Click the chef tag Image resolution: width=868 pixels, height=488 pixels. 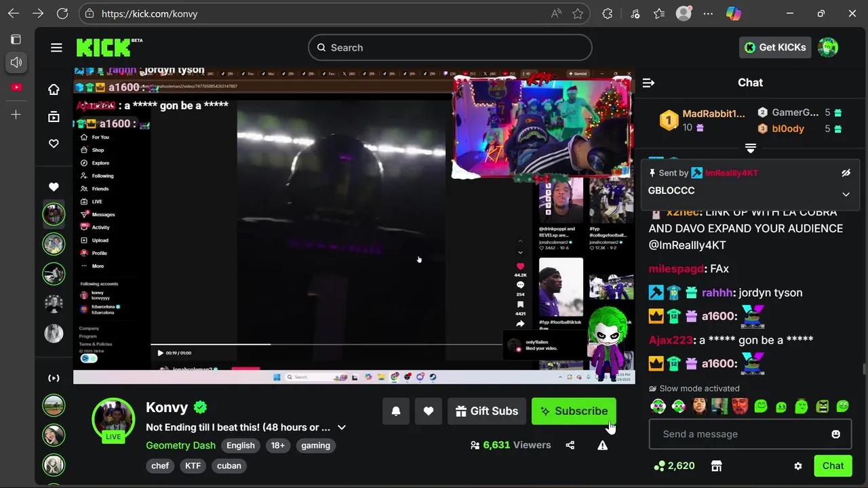tap(160, 466)
